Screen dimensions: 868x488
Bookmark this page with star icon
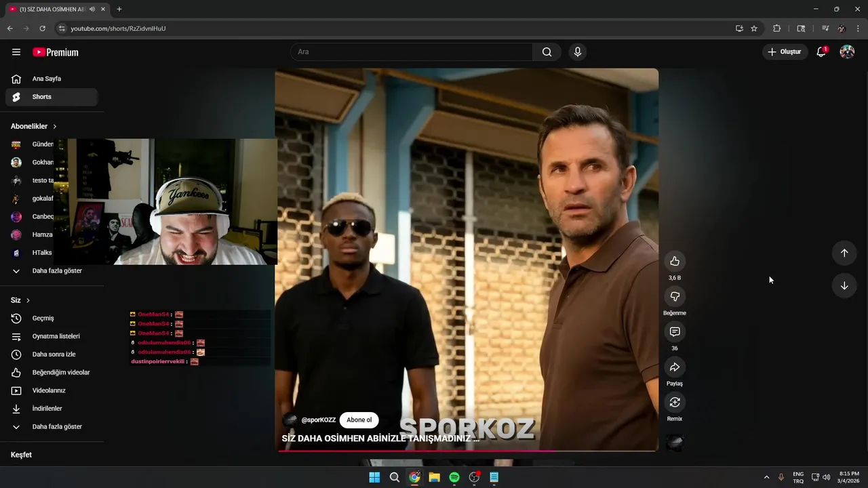tap(754, 28)
